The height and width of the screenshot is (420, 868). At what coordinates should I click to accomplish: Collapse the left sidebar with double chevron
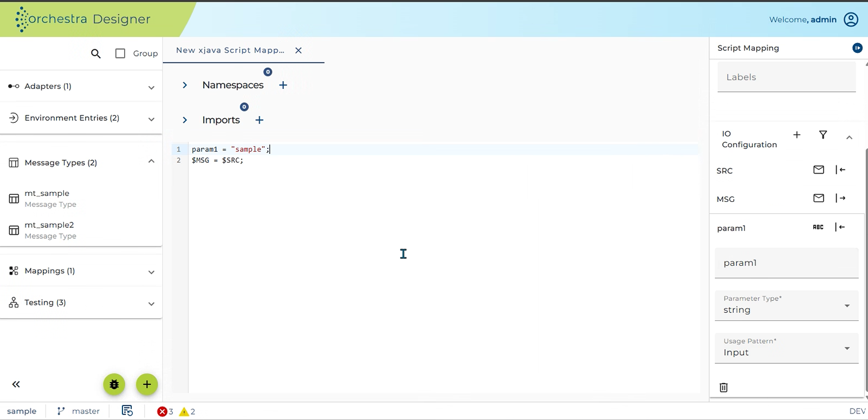tap(16, 384)
